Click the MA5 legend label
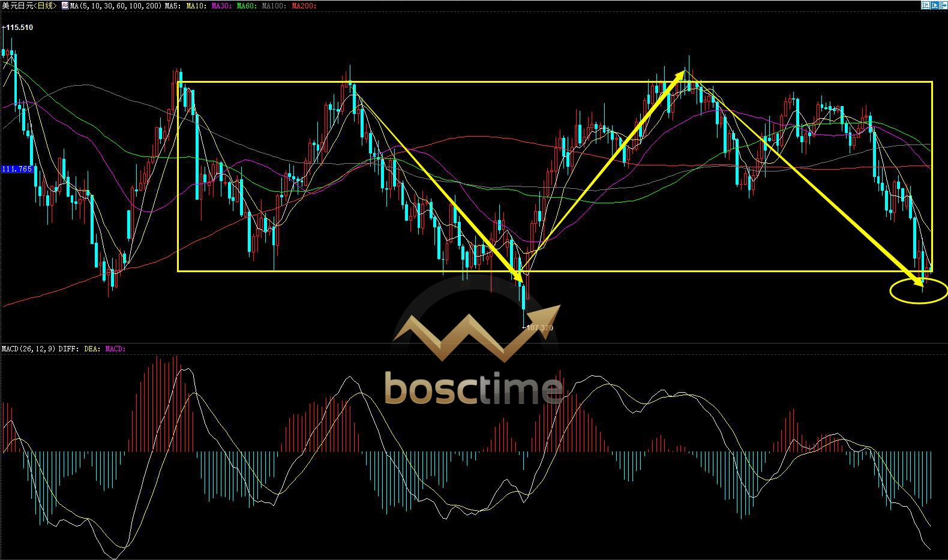Viewport: 948px width, 560px height. coord(172,5)
